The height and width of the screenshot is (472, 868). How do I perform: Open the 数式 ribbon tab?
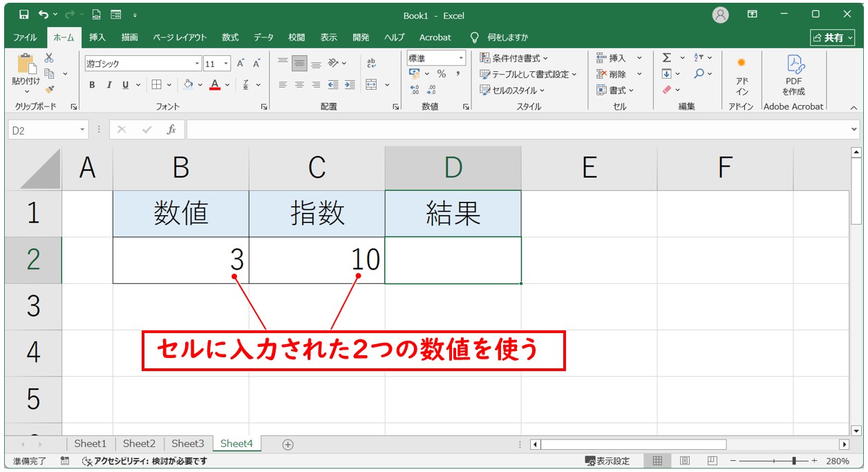pyautogui.click(x=230, y=37)
